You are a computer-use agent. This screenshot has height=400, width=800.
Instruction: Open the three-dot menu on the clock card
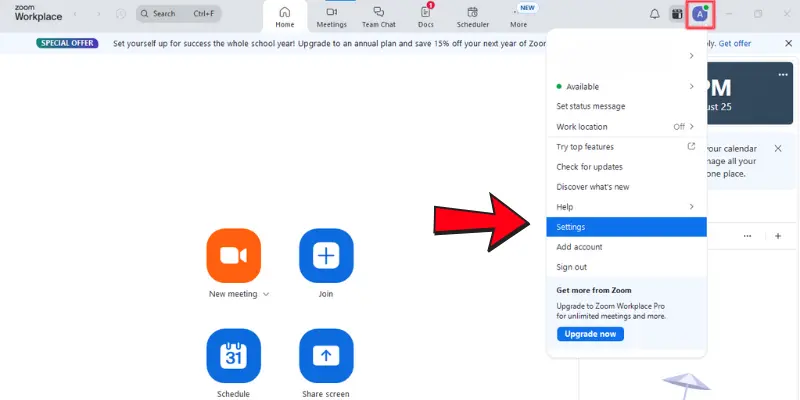(x=783, y=75)
